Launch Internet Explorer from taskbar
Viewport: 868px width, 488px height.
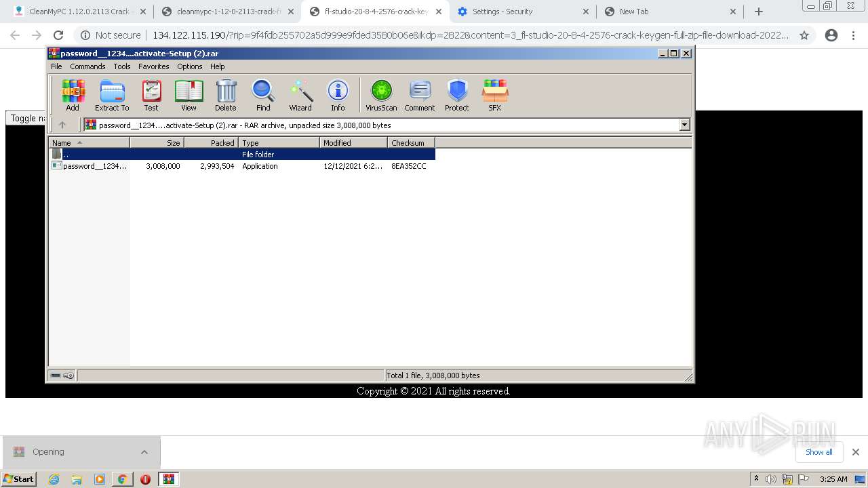(54, 479)
